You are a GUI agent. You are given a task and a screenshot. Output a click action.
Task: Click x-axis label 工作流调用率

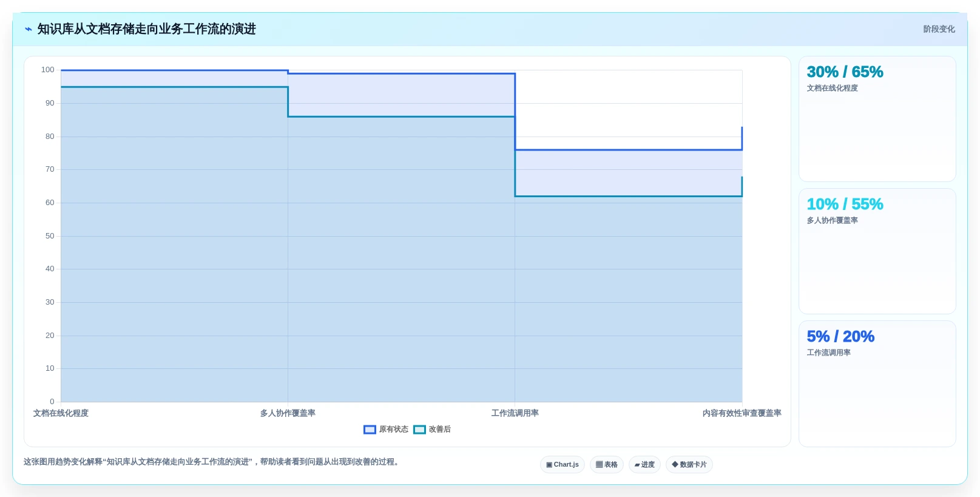pyautogui.click(x=515, y=413)
